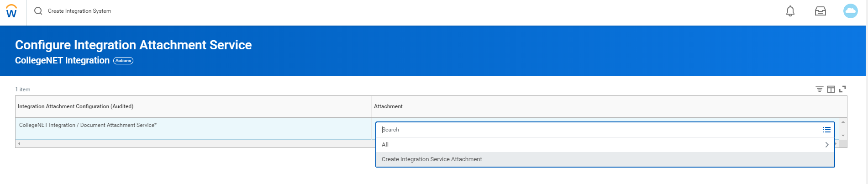Viewport: 868px width, 184px height.
Task: Toggle fullscreen mode for the grid
Action: (x=842, y=89)
